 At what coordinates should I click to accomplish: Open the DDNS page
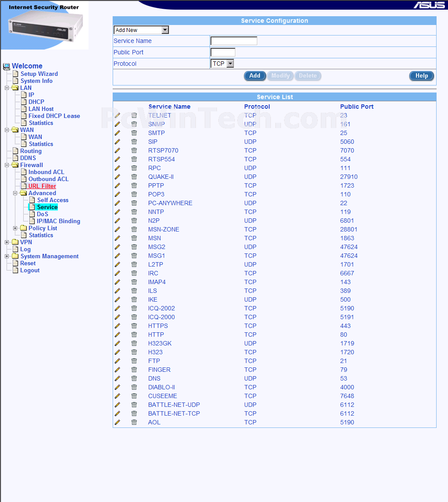click(28, 158)
